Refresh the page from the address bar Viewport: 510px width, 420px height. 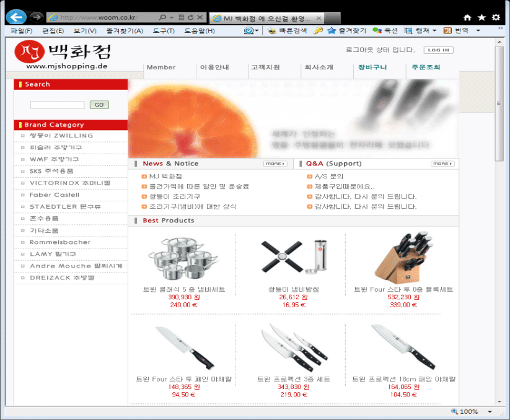coord(191,17)
